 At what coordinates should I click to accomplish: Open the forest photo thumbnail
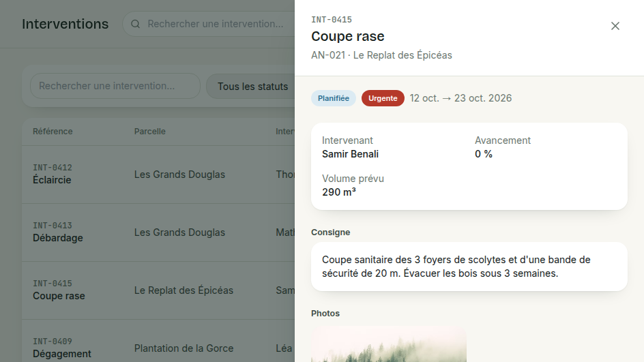pos(389,344)
